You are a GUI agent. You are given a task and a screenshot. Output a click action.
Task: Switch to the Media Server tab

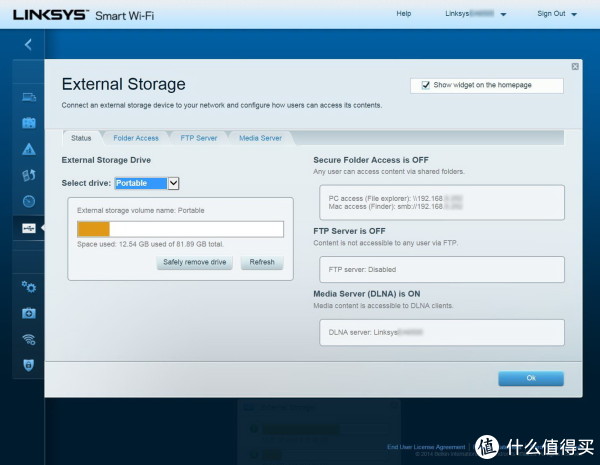click(x=260, y=138)
